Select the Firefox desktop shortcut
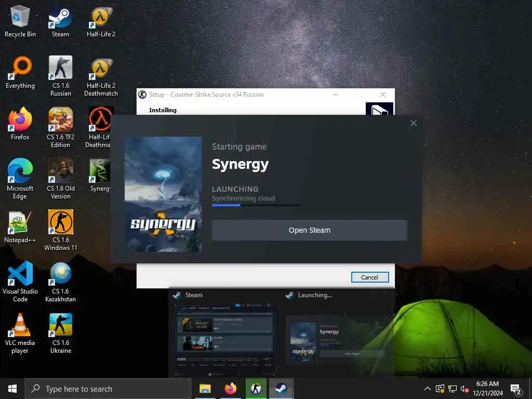Viewport: 532px width, 399px height. click(20, 124)
